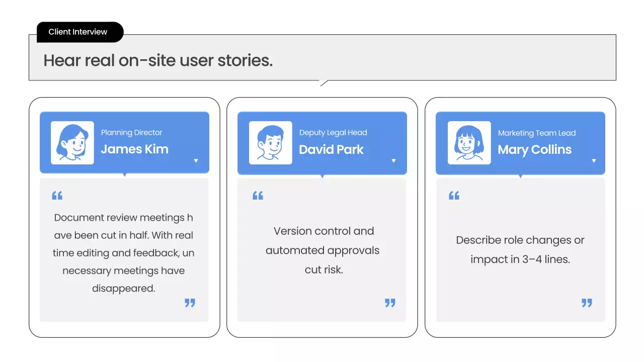Viewport: 644px width, 362px height.
Task: Click closing quote mark in David Park's card
Action: [390, 303]
